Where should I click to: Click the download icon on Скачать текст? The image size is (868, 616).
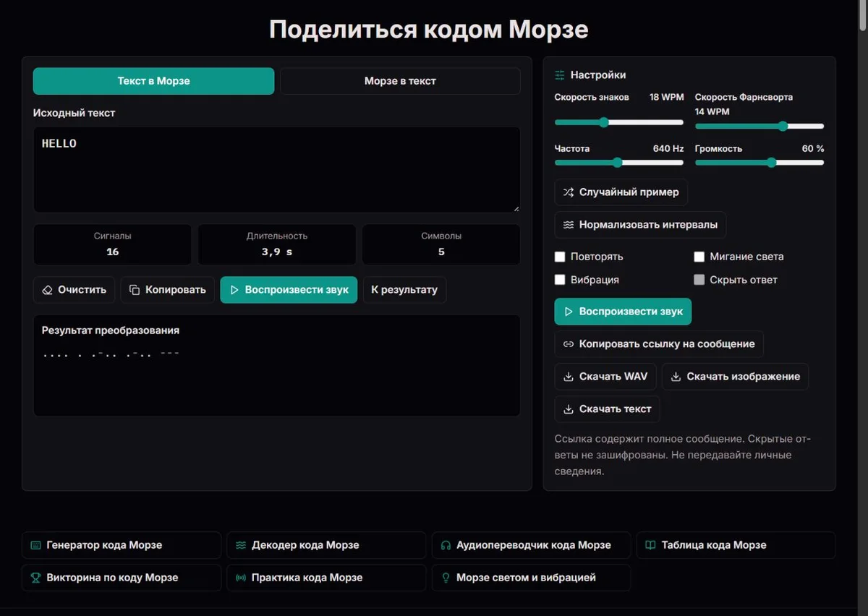click(569, 409)
